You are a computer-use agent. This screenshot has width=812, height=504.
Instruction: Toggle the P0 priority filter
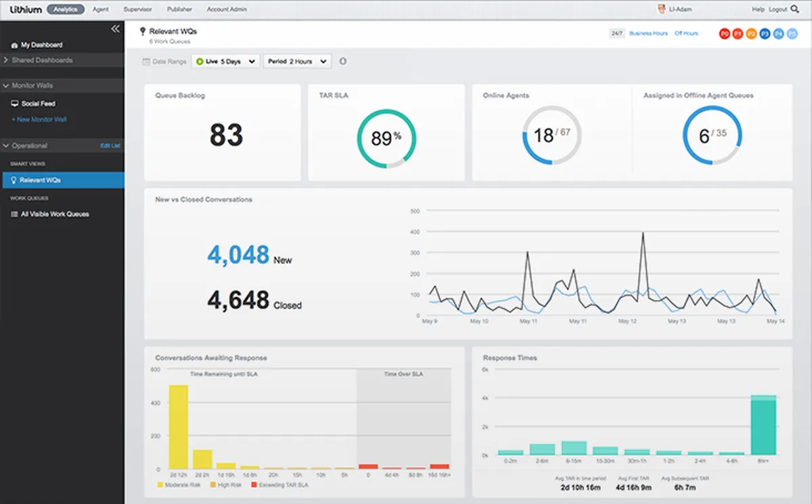[725, 33]
